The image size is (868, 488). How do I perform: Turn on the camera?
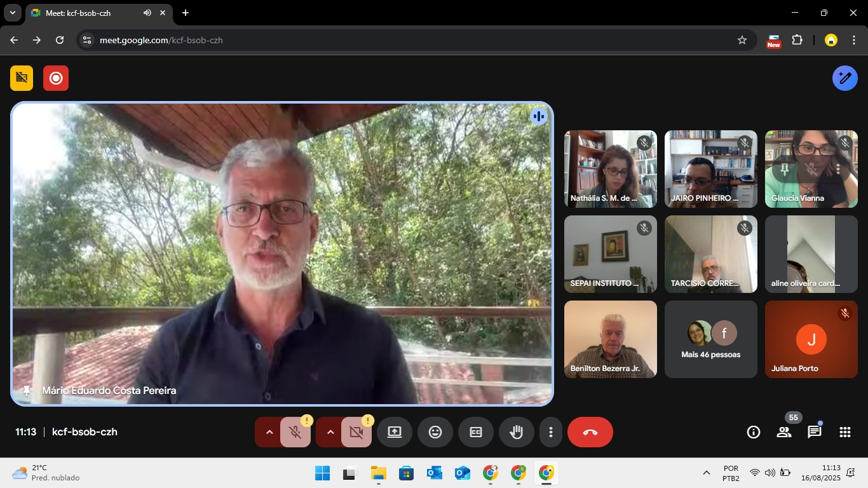click(x=356, y=432)
